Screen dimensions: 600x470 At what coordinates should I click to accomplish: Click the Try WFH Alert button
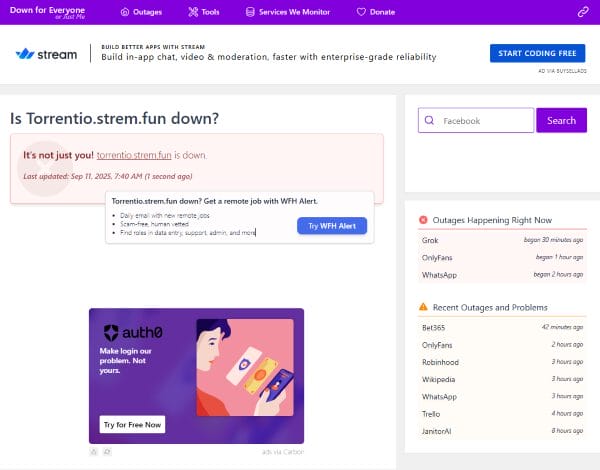click(332, 226)
